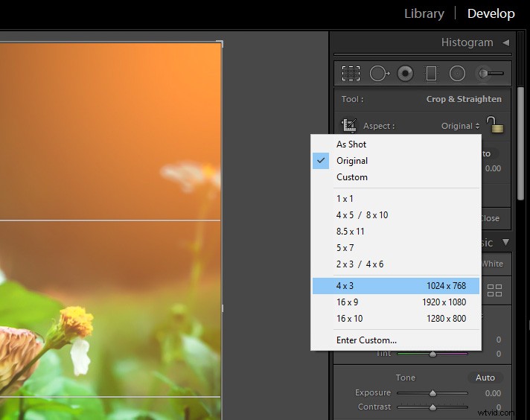
Task: Switch to the Library module
Action: 424,13
